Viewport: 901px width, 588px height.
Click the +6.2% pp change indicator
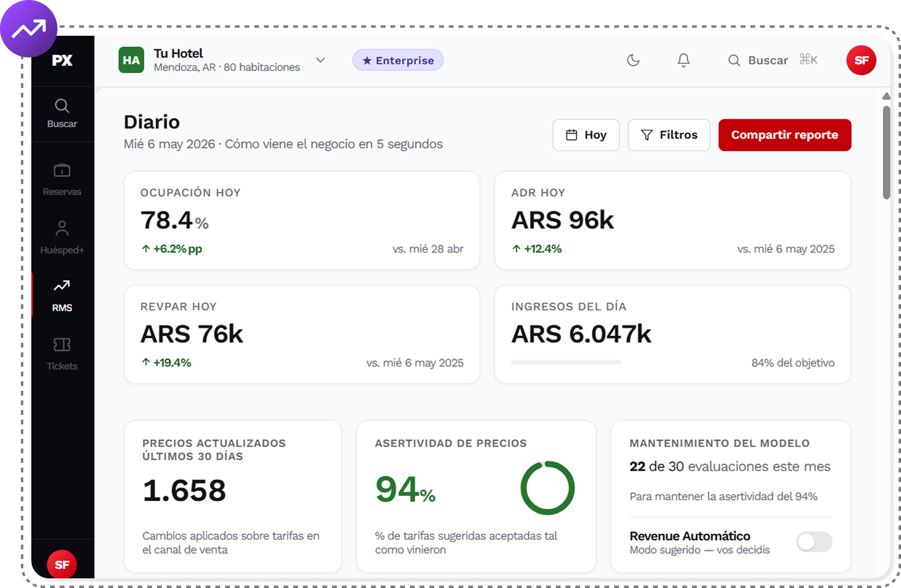[172, 249]
